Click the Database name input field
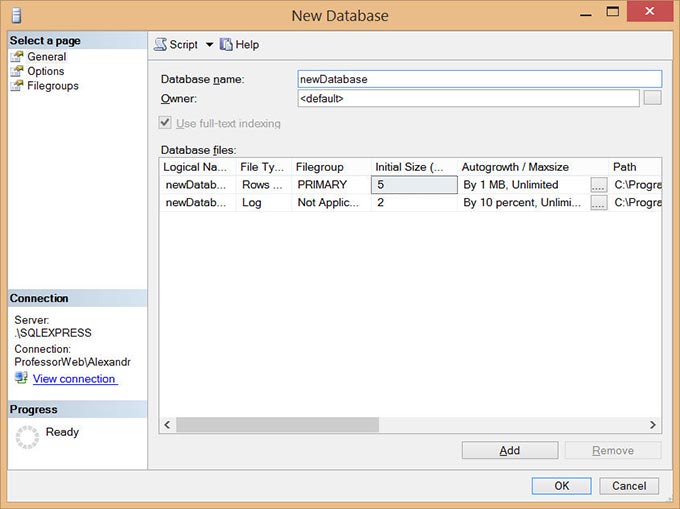Viewport: 680px width, 509px height. click(480, 79)
